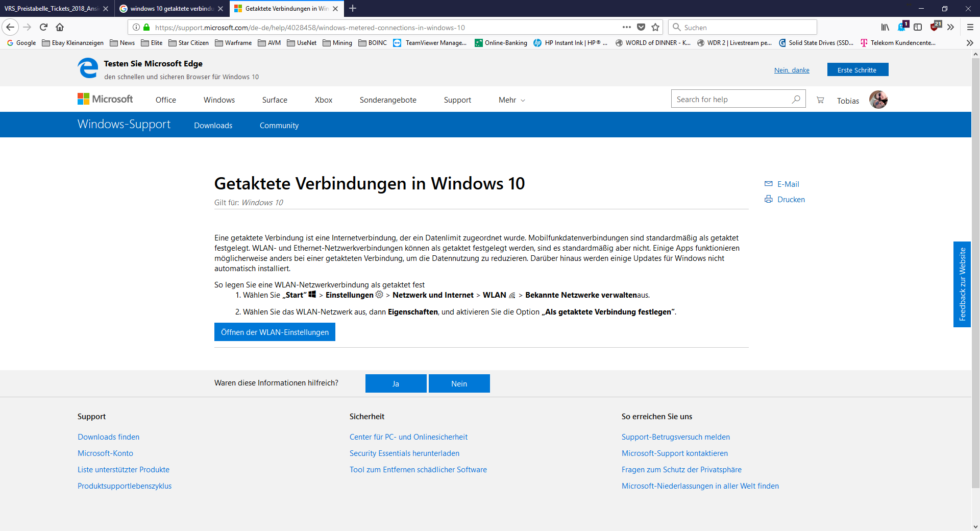Viewport: 980px width, 531px height.
Task: Close the Getaktete Verbindungen tab
Action: click(x=335, y=9)
